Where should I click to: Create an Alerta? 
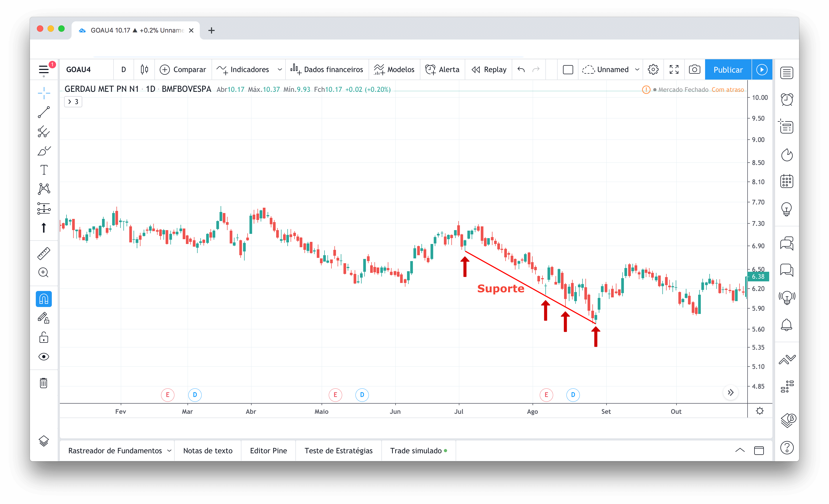pos(443,70)
